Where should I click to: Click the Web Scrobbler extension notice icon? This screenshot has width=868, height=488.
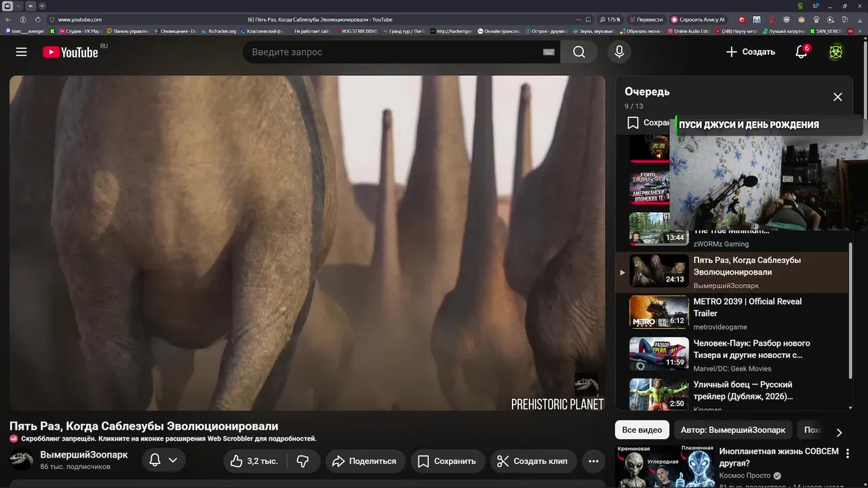pos(14,439)
